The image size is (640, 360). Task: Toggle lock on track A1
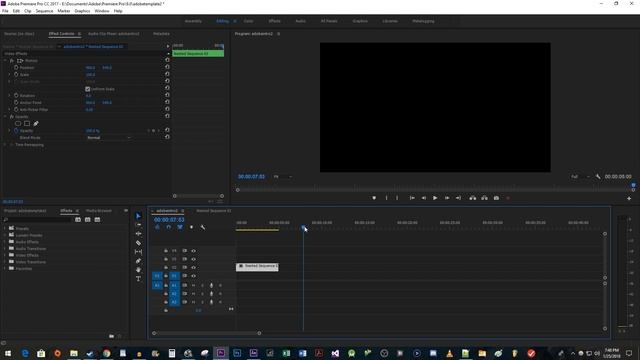pyautogui.click(x=166, y=285)
